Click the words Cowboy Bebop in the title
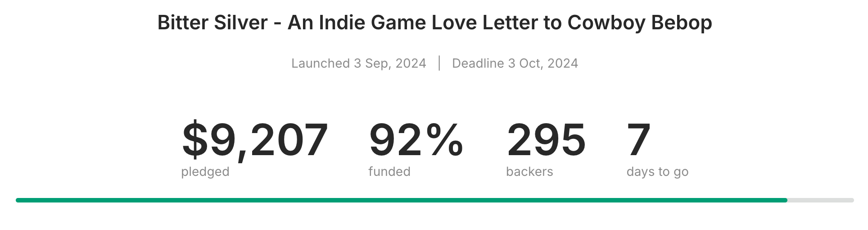The height and width of the screenshot is (230, 868). 639,23
